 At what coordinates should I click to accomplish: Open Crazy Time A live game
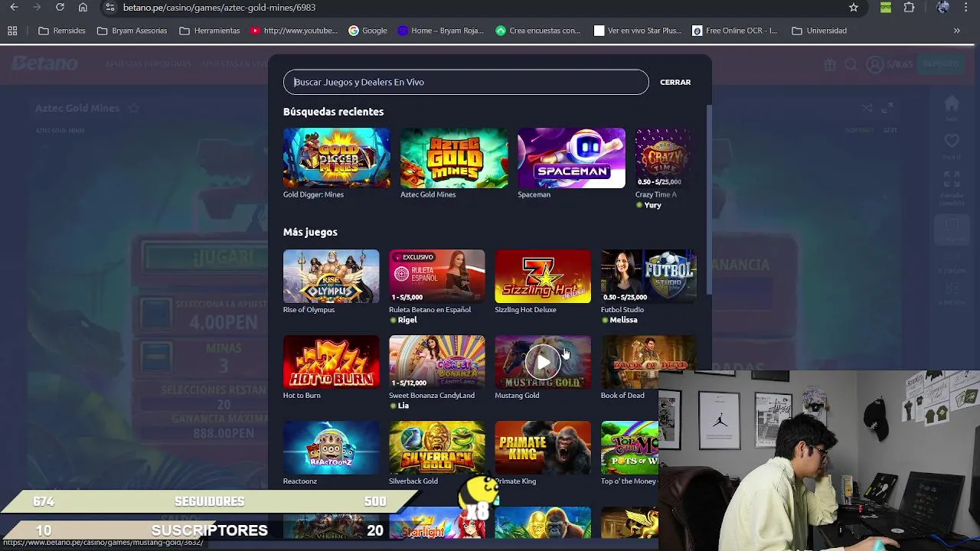[x=665, y=158]
